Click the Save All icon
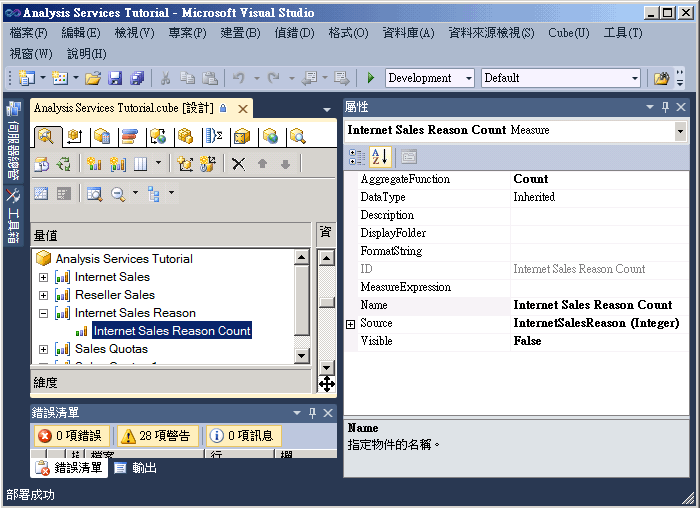Viewport: 700px width, 508px height. (137, 78)
